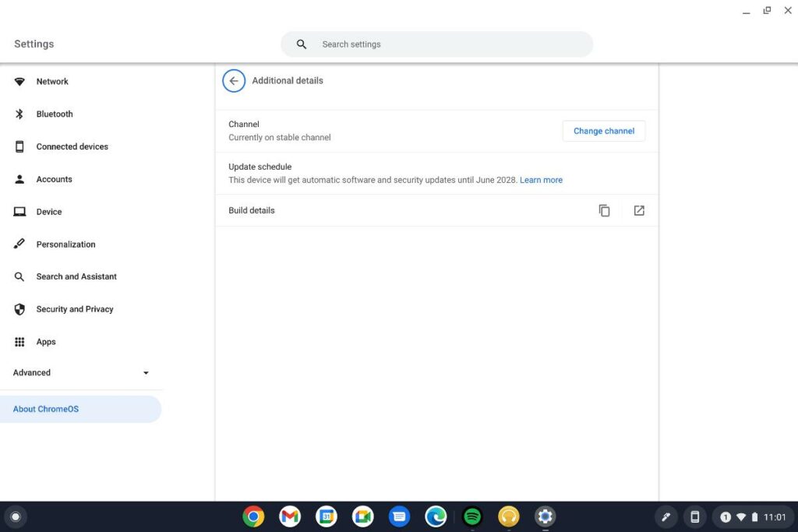Open Google Calendar from the shelf
Screen dimensions: 798x532
point(326,516)
